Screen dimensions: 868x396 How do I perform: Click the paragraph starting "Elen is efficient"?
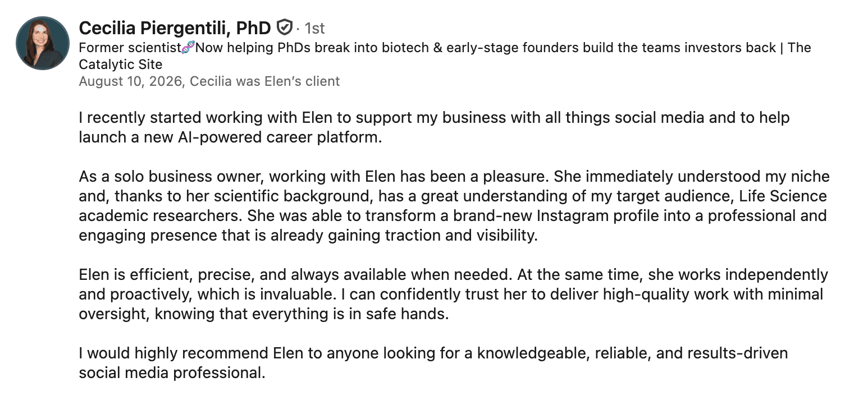pos(454,294)
